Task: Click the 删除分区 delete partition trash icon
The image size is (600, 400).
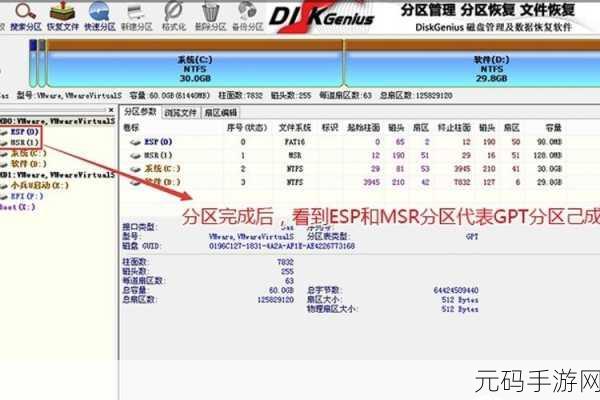Action: 210,17
